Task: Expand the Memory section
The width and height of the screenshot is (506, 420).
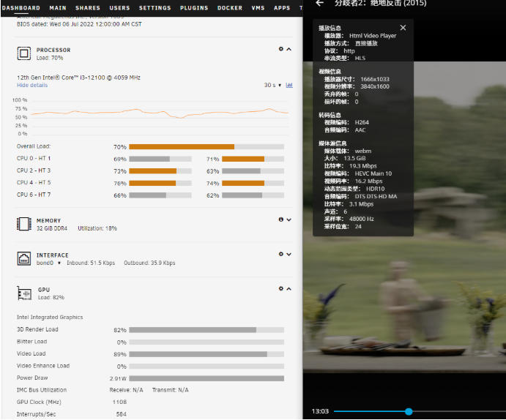Action: 289,220
